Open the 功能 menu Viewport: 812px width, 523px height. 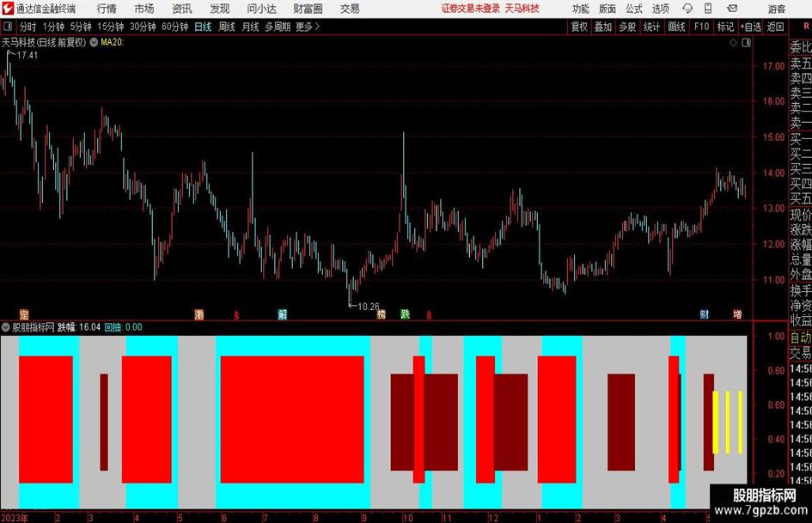581,9
